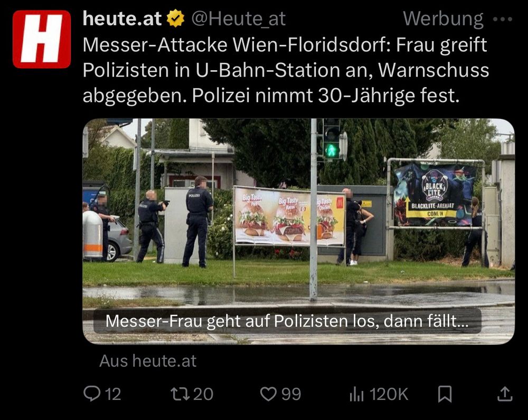Viewport: 528px width, 420px height.
Task: Open the heute.at display name
Action: point(122,18)
